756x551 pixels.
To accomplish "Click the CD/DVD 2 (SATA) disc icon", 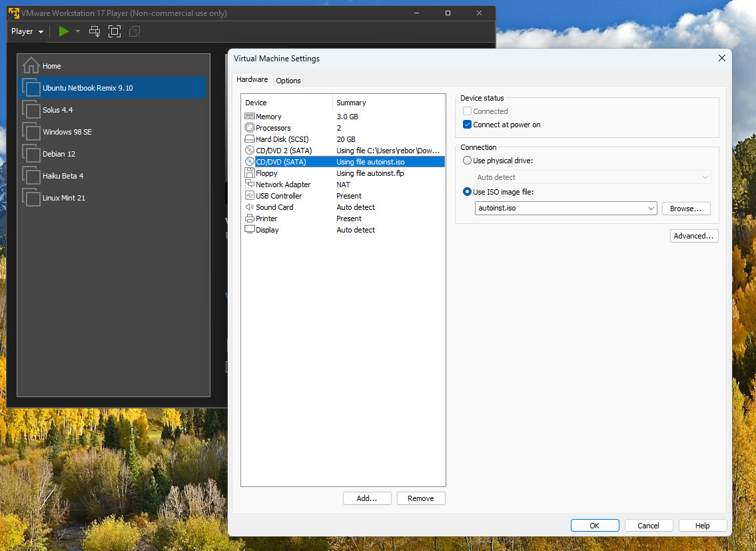I will (x=249, y=150).
